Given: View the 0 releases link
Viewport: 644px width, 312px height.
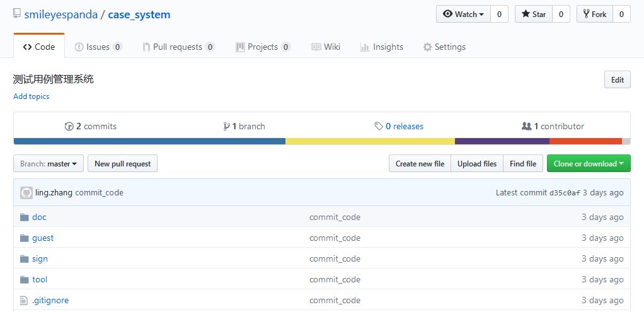Looking at the screenshot, I should [399, 126].
